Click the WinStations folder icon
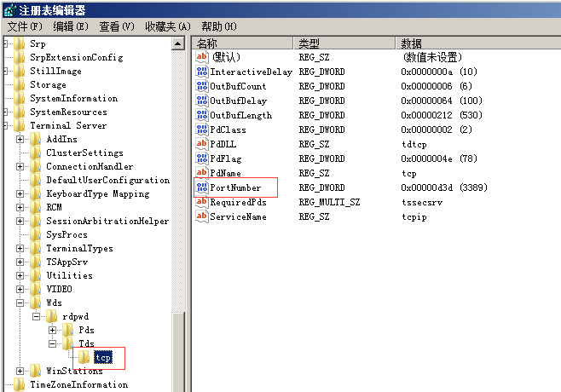This screenshot has width=561, height=392. (x=35, y=371)
